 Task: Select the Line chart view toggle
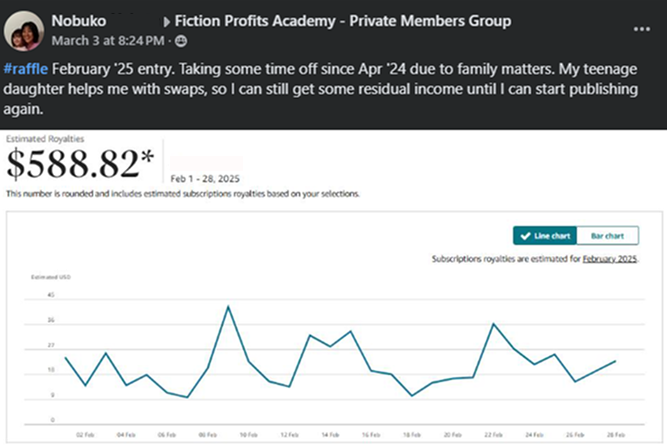pos(545,236)
